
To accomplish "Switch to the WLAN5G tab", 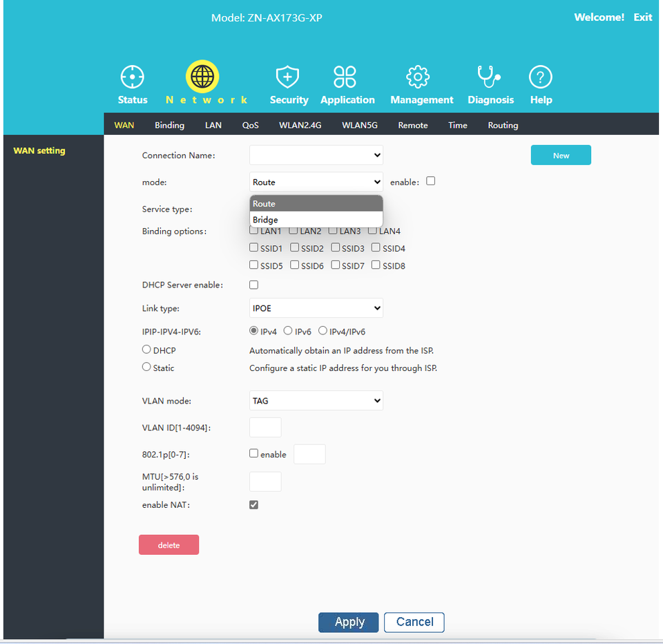I will [x=360, y=125].
